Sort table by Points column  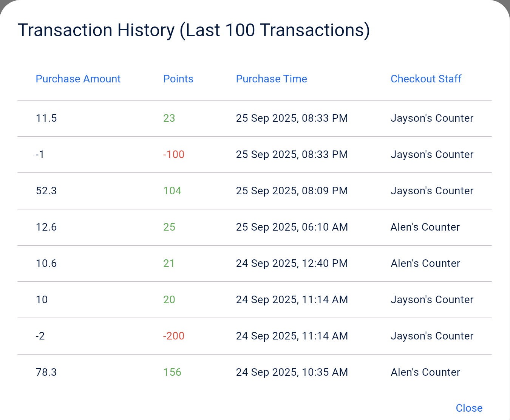178,79
